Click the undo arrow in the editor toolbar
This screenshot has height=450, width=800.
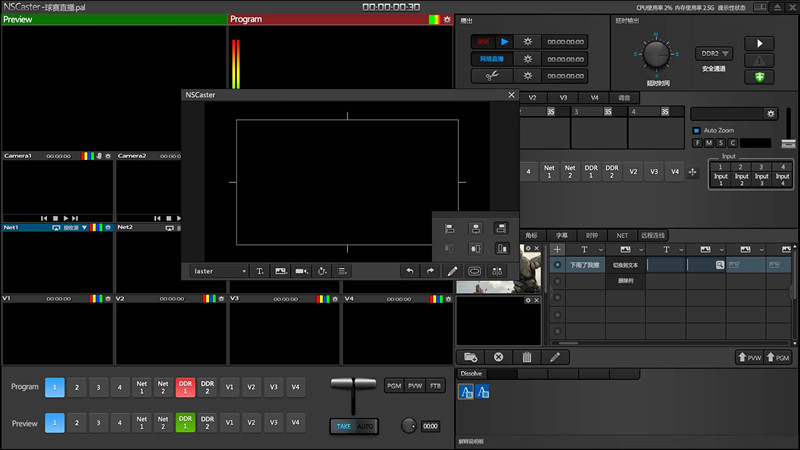point(409,271)
